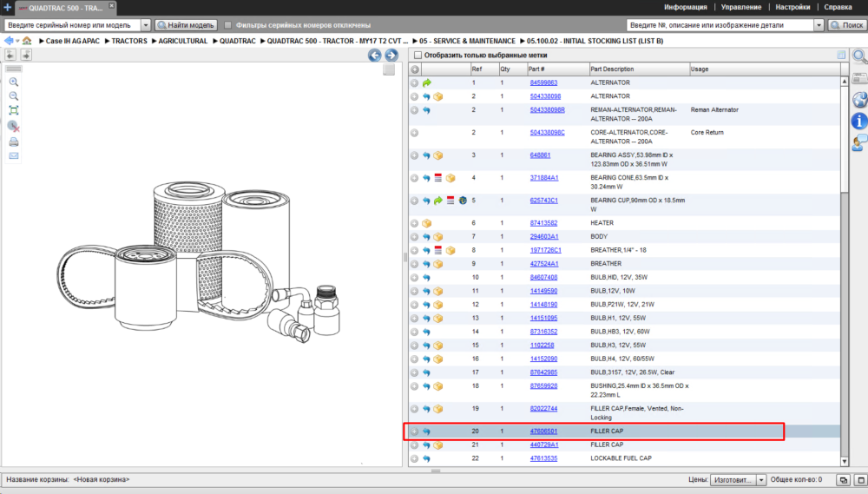This screenshot has height=494, width=868.
Task: Zoom out on the parts diagram
Action: click(14, 96)
